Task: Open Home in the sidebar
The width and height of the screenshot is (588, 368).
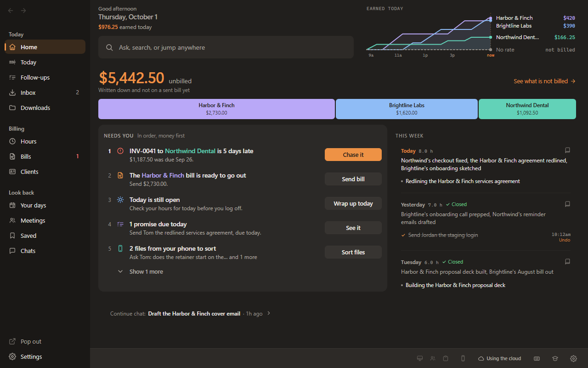Action: coord(45,47)
